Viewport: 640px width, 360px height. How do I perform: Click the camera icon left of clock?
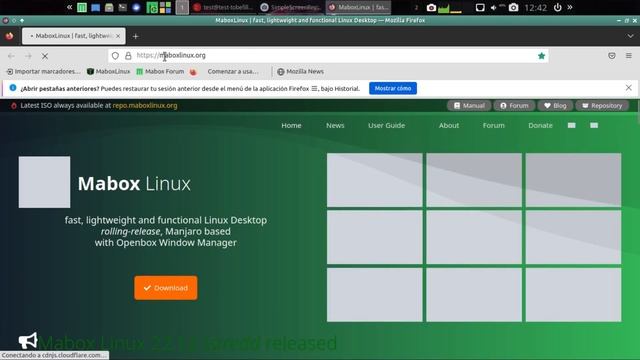(513, 7)
